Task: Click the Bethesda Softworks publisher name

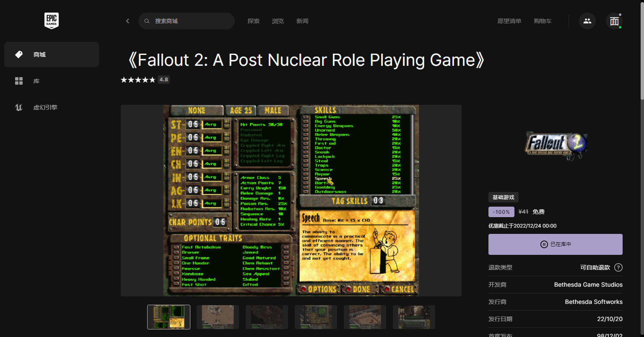Action: click(x=594, y=302)
